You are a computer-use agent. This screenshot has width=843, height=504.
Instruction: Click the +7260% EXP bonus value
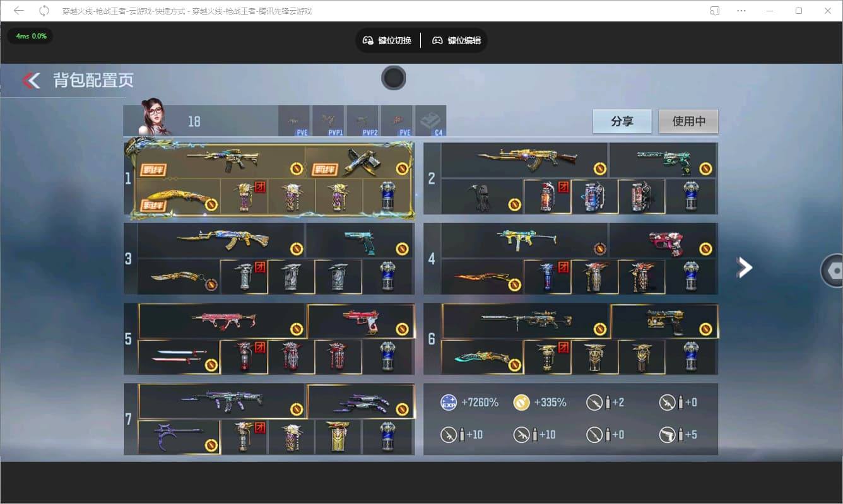480,402
